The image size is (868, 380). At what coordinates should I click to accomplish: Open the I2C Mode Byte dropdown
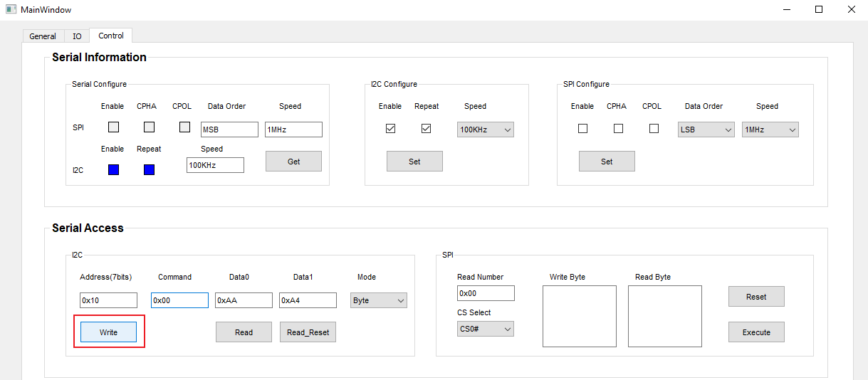[378, 300]
